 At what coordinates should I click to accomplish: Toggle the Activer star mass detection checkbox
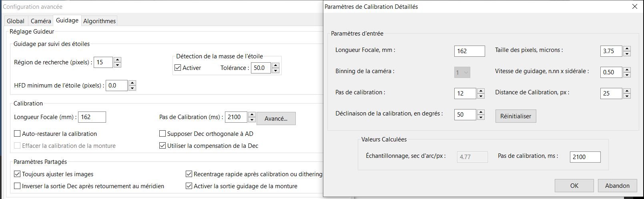178,68
